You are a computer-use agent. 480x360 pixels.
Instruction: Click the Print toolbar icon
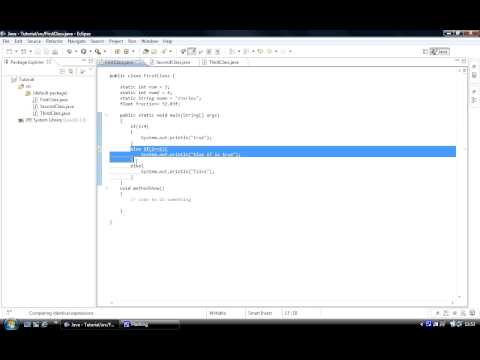(x=55, y=51)
